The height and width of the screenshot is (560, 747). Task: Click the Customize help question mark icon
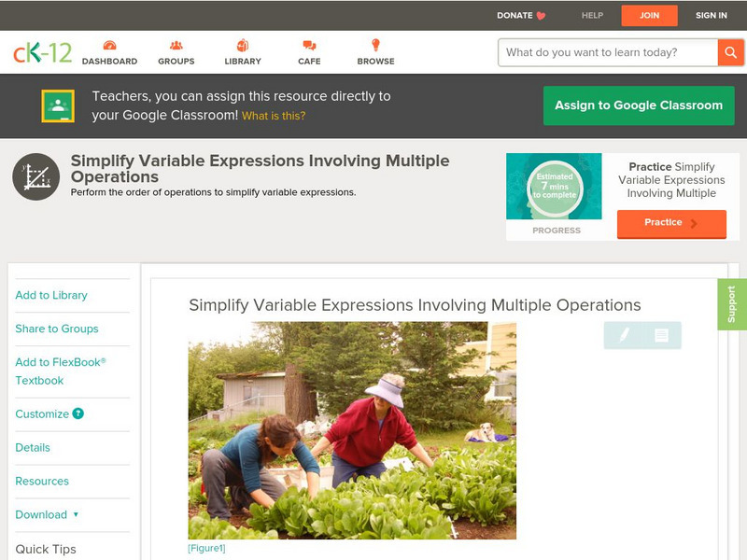(78, 413)
